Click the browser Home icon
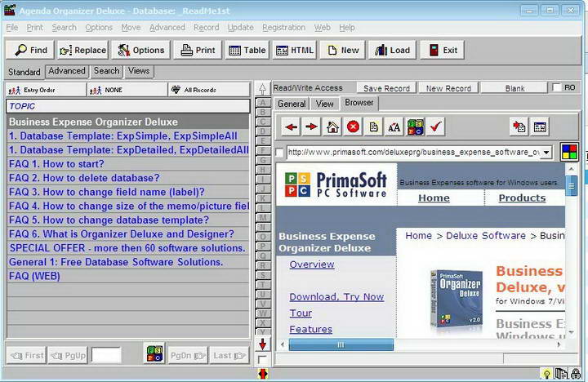588x382 pixels. (x=332, y=127)
